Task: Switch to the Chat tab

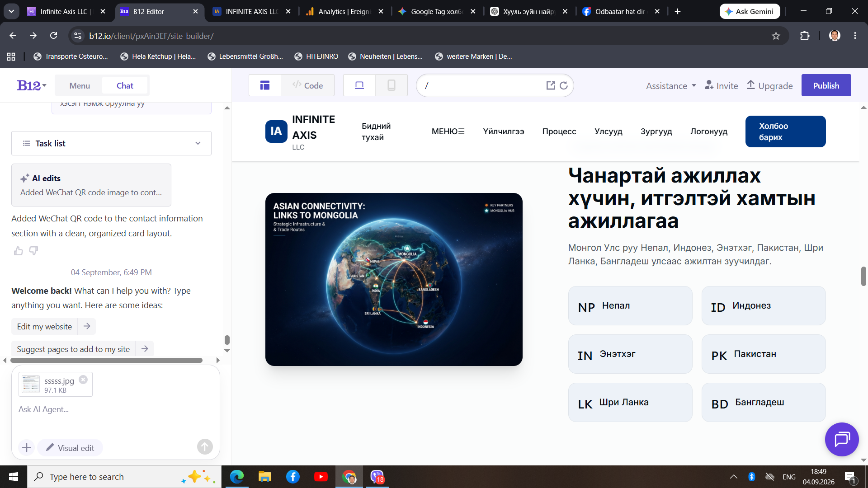Action: point(125,85)
